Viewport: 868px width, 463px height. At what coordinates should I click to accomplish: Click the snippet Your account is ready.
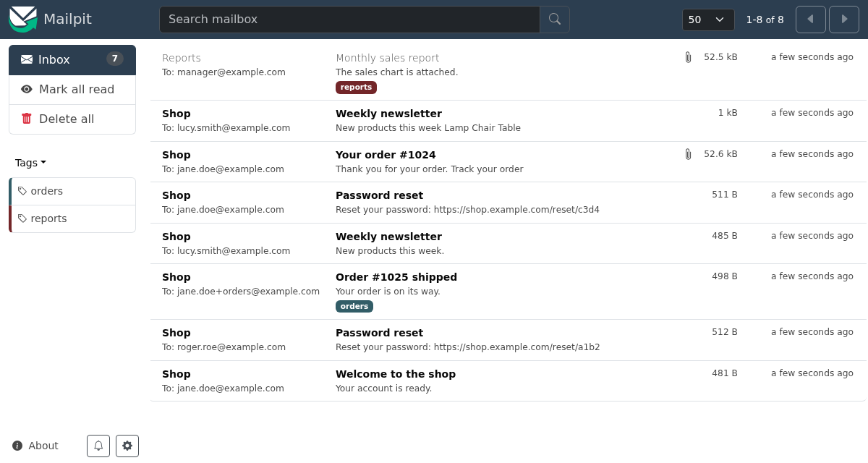pyautogui.click(x=383, y=388)
